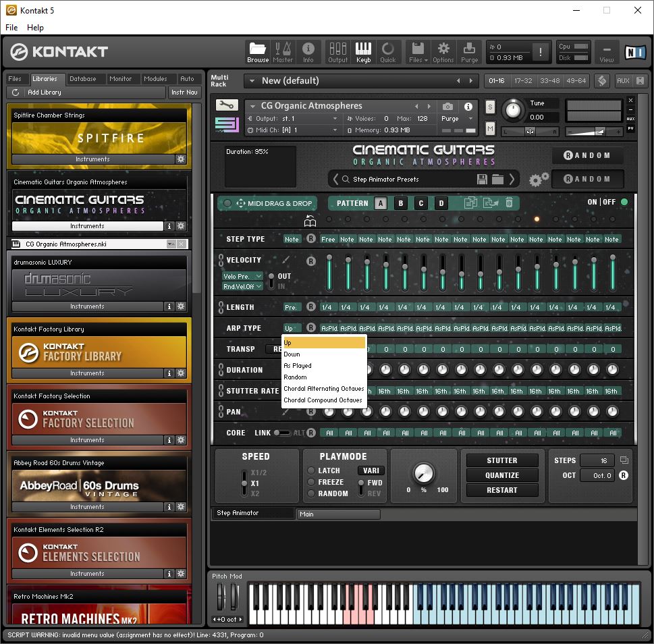Screen dimensions: 654x644
Task: Open the Quick-Load browser
Action: 388,52
